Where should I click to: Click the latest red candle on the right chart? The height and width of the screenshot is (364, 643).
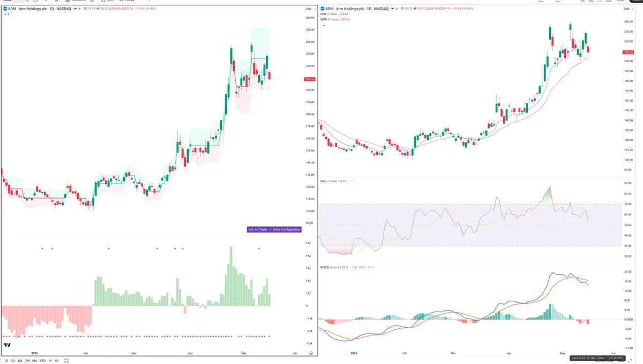click(x=589, y=50)
